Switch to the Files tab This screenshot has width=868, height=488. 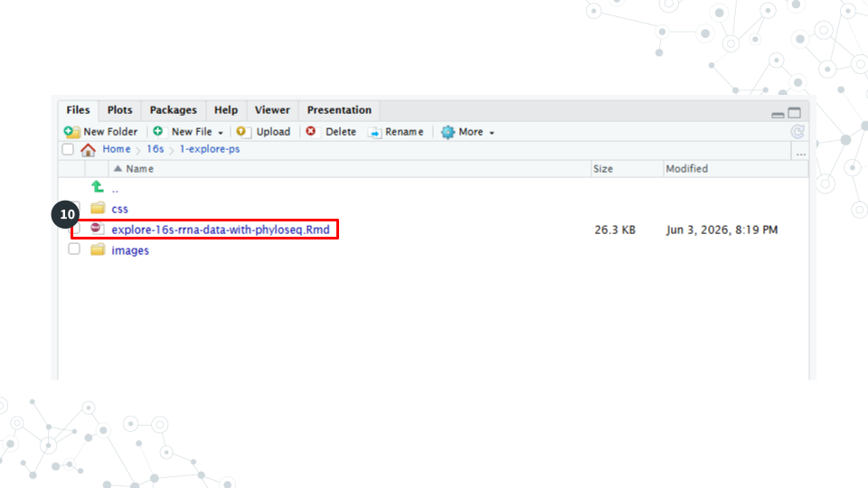[78, 110]
